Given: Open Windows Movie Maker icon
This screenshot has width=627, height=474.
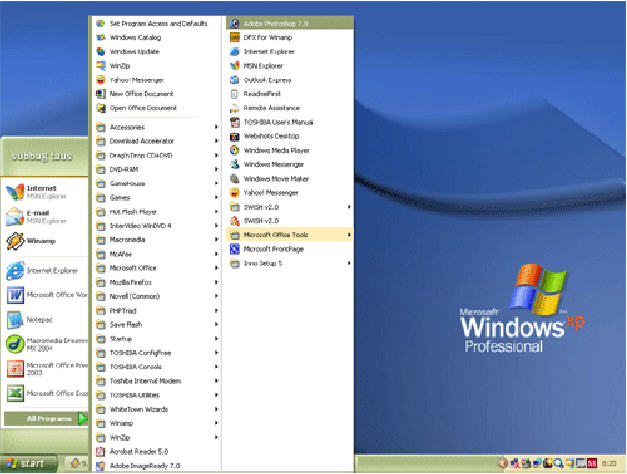Looking at the screenshot, I should pos(235,179).
